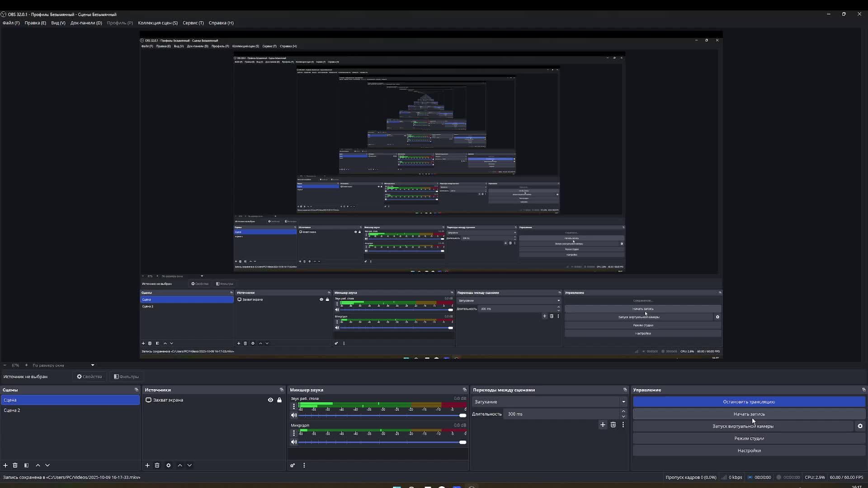This screenshot has width=868, height=488.
Task: Toggle the lock on Захват экрана source
Action: pos(279,400)
